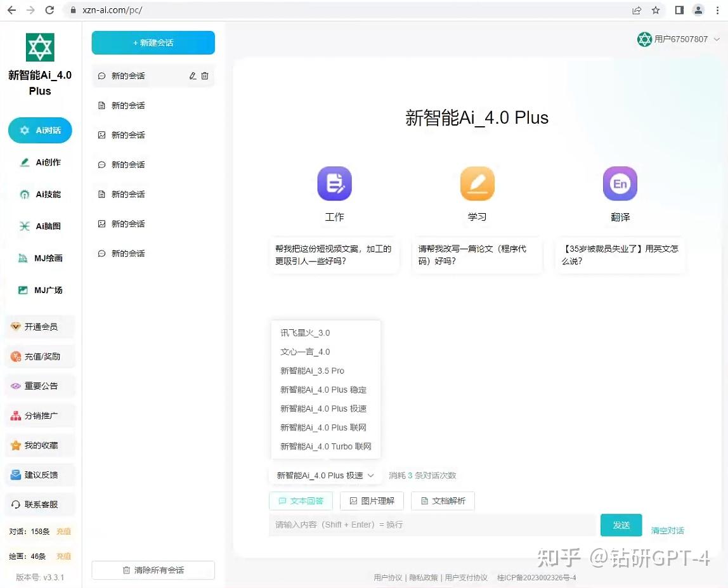Viewport: 728px width, 588px height.
Task: Click the orange 学习 study icon
Action: [478, 183]
